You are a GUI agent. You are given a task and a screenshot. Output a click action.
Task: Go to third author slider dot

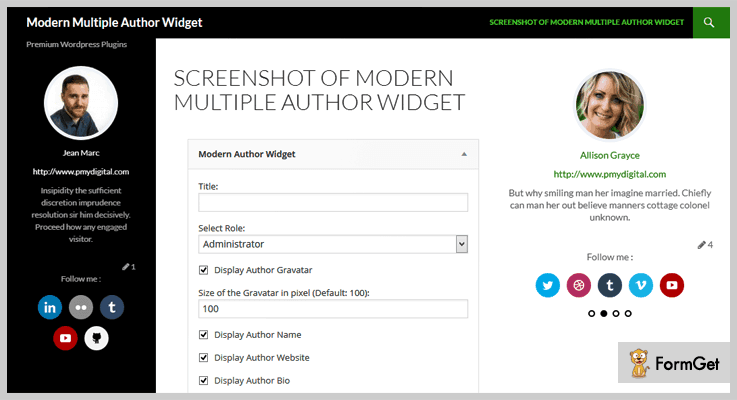[616, 314]
